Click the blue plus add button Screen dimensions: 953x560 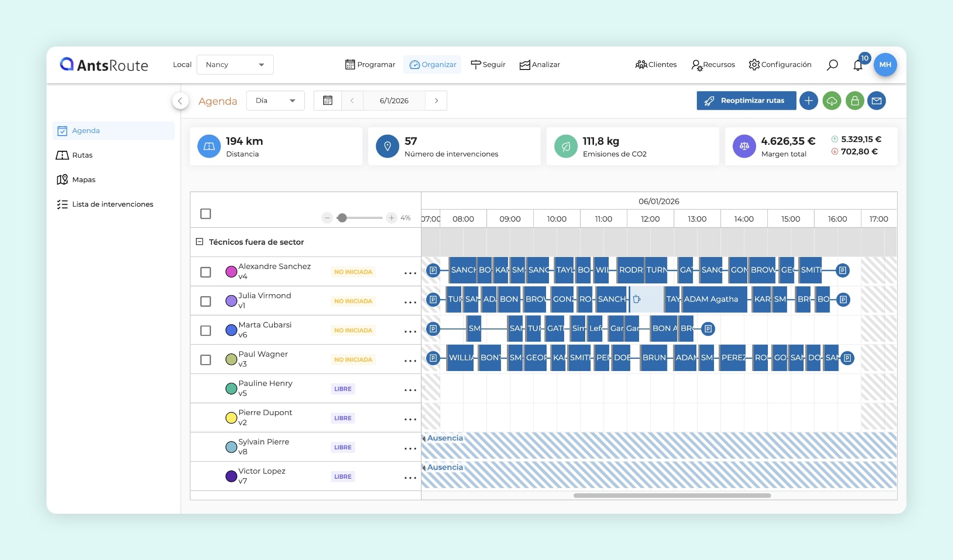click(809, 101)
